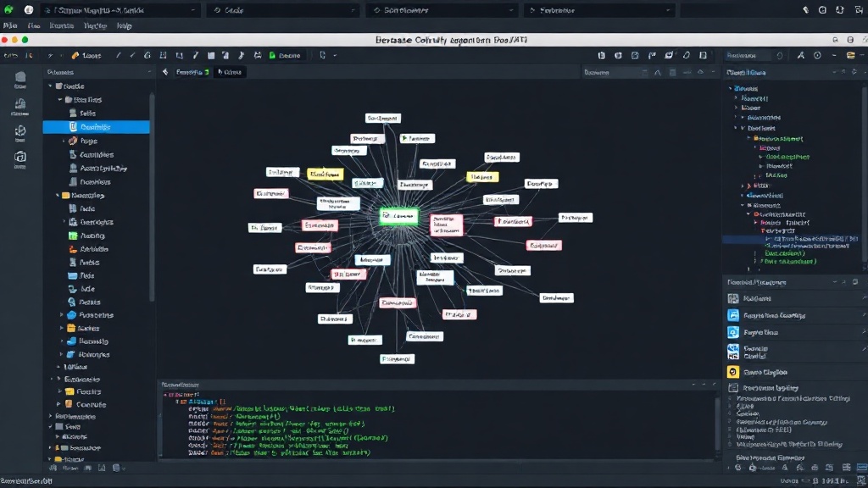
Task: Open the Help menu at the end of the menu bar
Action: point(124,25)
